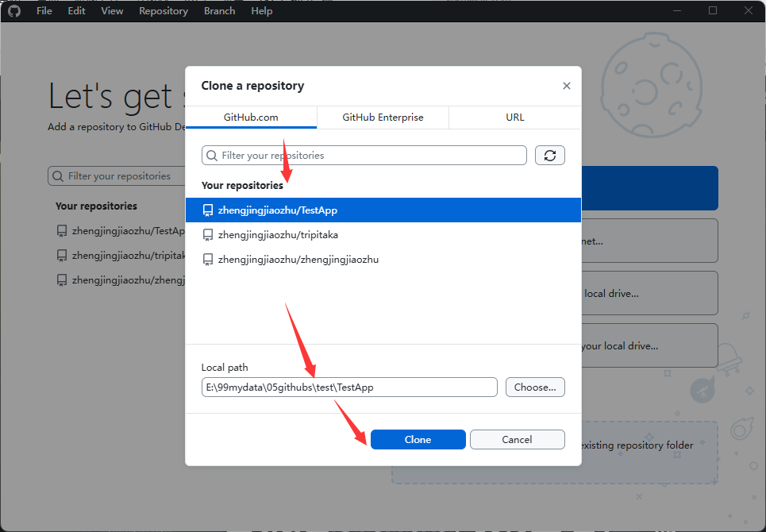
Task: Click background button ending in 'net...'
Action: pyautogui.click(x=650, y=241)
